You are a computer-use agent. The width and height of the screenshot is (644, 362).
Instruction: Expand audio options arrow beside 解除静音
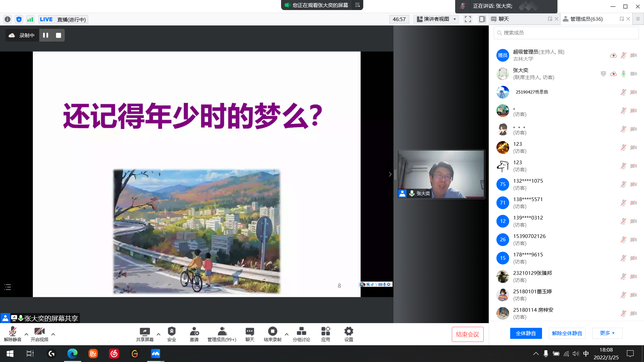click(x=26, y=334)
